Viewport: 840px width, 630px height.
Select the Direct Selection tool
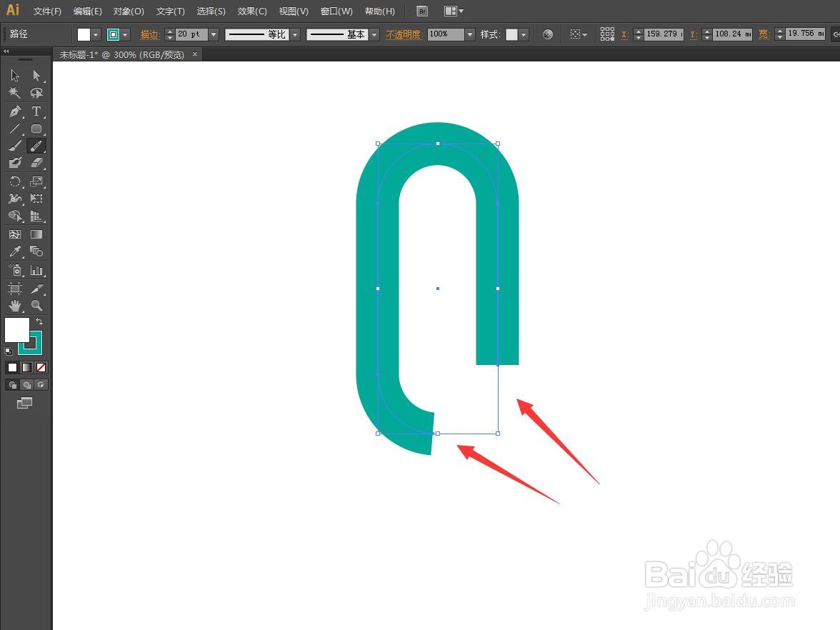pos(36,76)
